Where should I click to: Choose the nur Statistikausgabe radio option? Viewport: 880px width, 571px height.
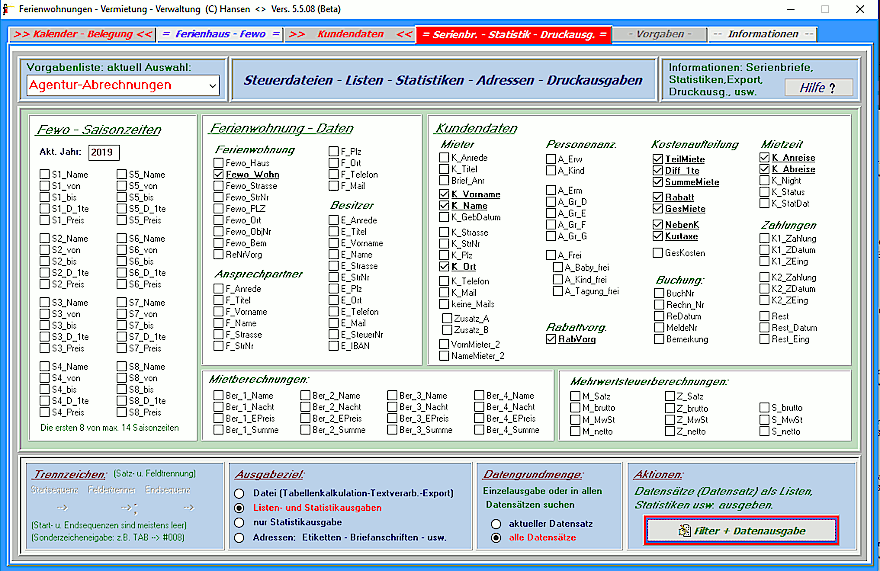pos(239,522)
